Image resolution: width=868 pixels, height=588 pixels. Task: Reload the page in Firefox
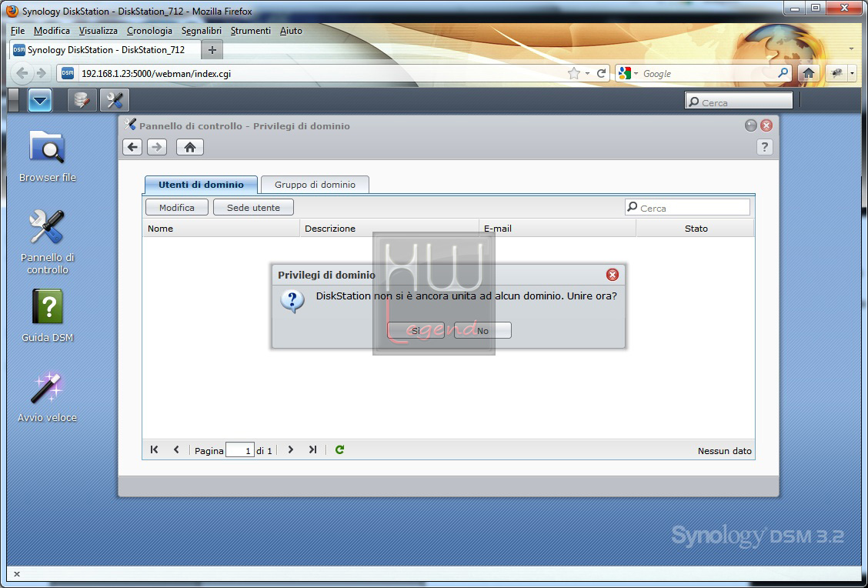coord(601,73)
